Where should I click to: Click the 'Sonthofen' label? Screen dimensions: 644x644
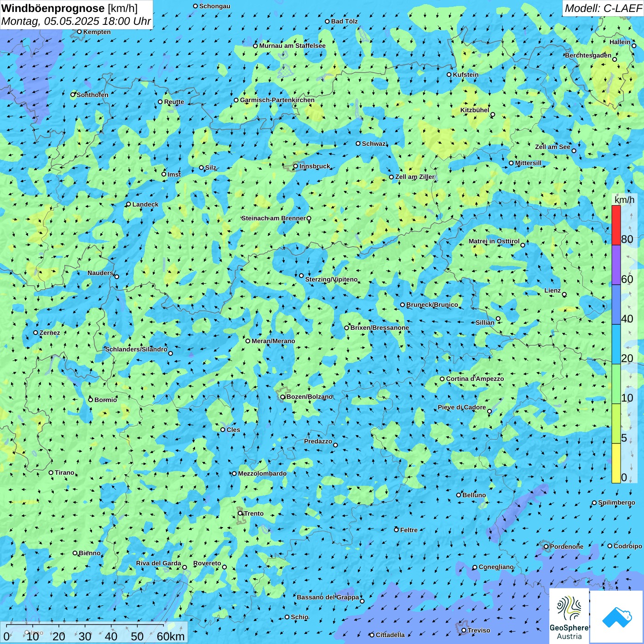[92, 95]
